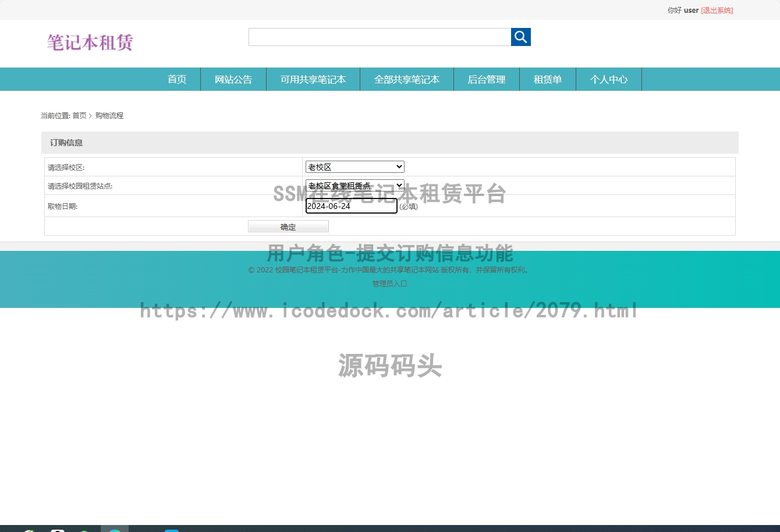The image size is (780, 532).
Task: Click the 购物流程 breadcrumb text
Action: 109,116
